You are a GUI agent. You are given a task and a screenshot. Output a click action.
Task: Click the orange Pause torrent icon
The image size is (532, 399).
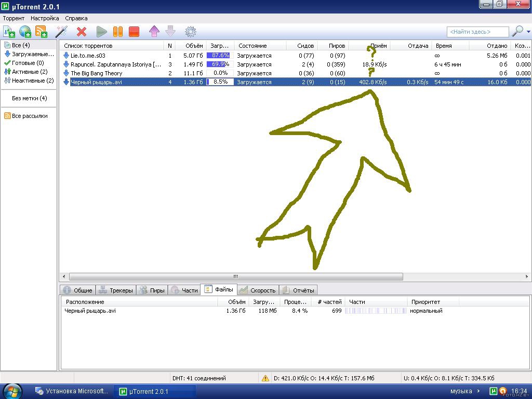[118, 32]
